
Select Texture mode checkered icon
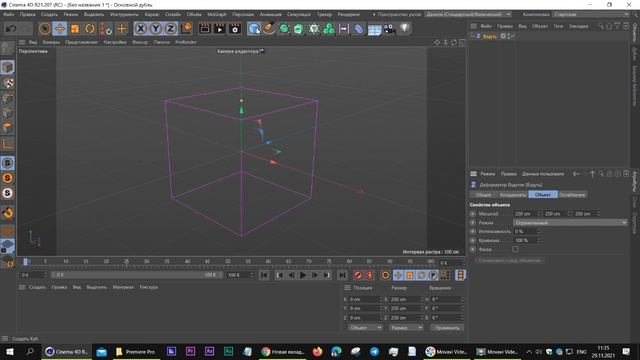7,83
